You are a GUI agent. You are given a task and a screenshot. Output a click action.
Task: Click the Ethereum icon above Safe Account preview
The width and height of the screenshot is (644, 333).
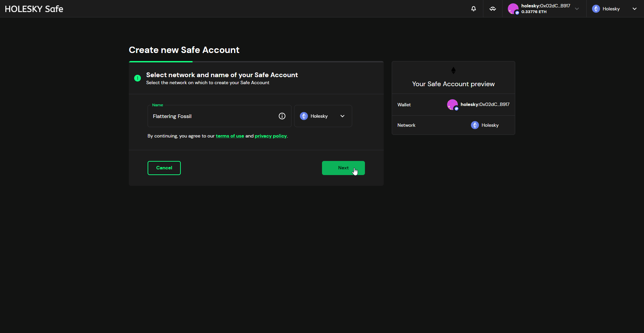click(453, 70)
